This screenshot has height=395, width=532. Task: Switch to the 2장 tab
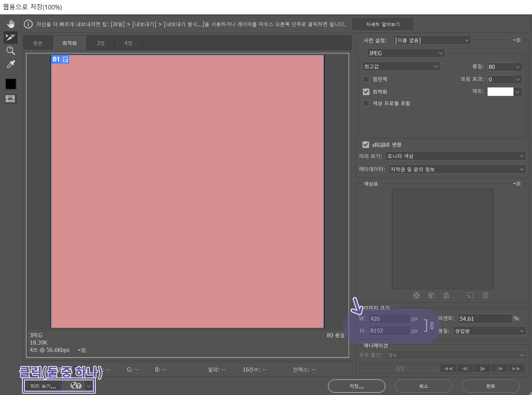tap(101, 43)
